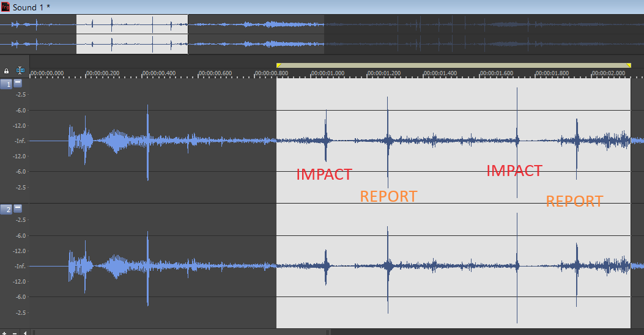Click the scroll-left arrow on the horizontal scrollbar
Viewport: 644px width, 335px height.
tap(25, 333)
